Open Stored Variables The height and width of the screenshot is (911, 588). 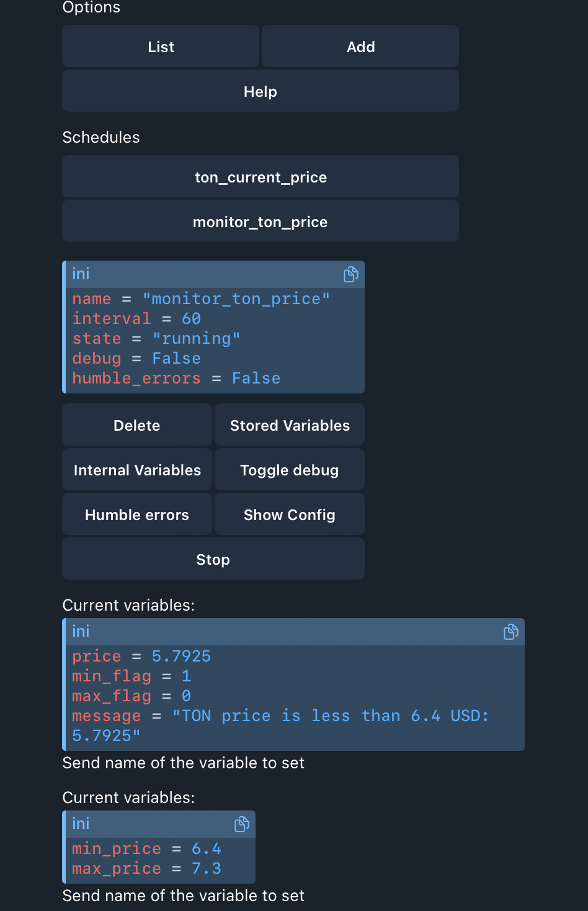click(290, 425)
